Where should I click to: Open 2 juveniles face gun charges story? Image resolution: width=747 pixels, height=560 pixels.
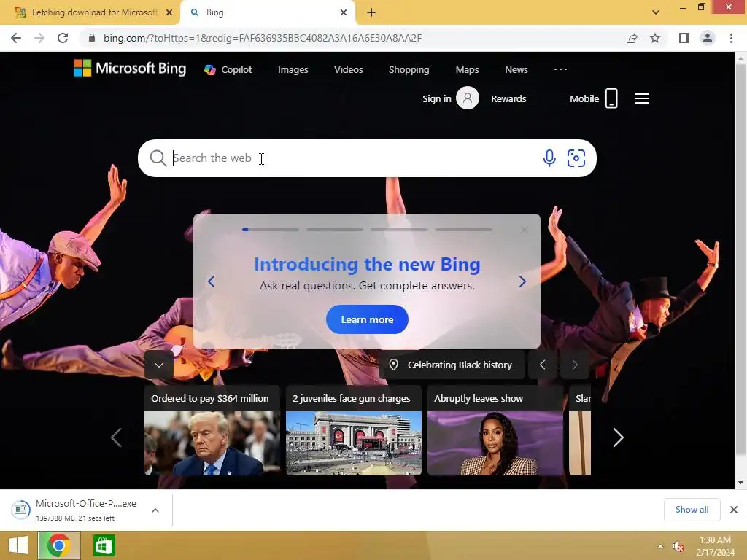[x=354, y=430]
